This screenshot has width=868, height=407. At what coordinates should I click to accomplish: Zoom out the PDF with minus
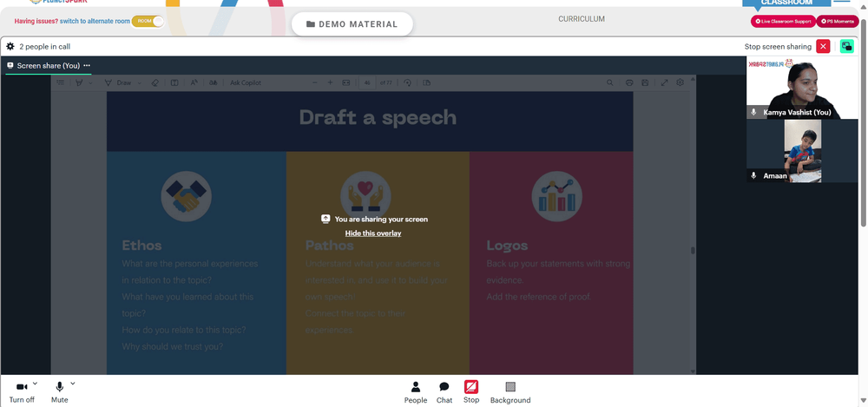coord(315,82)
